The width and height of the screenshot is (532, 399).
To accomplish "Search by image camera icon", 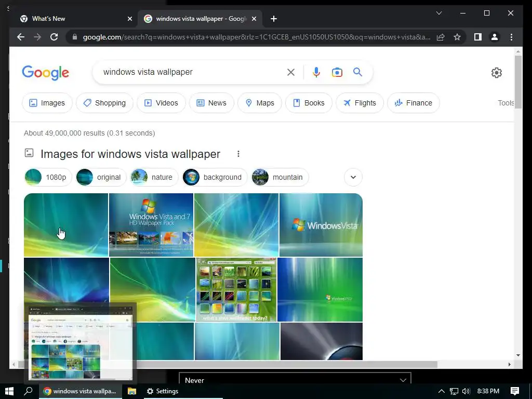I will (x=337, y=72).
